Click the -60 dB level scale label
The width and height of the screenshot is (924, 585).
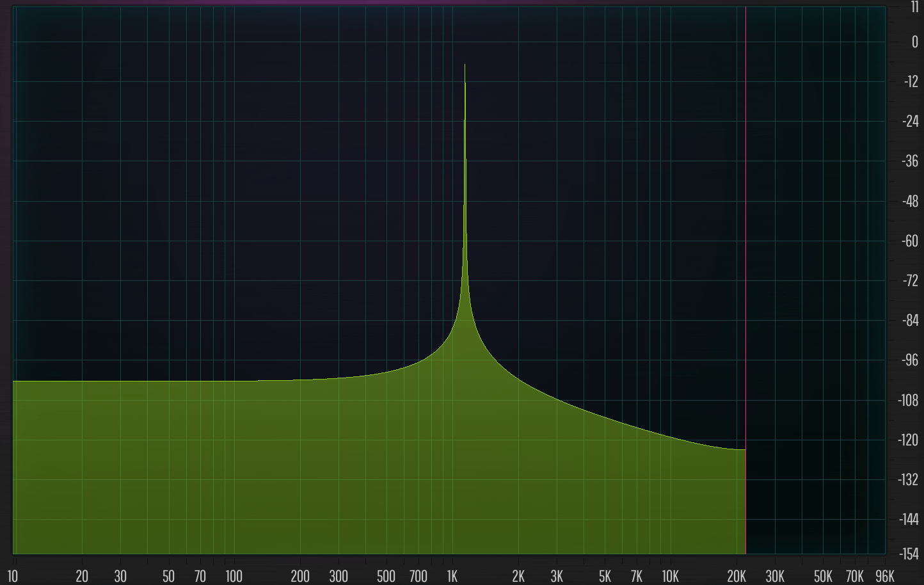tap(911, 241)
